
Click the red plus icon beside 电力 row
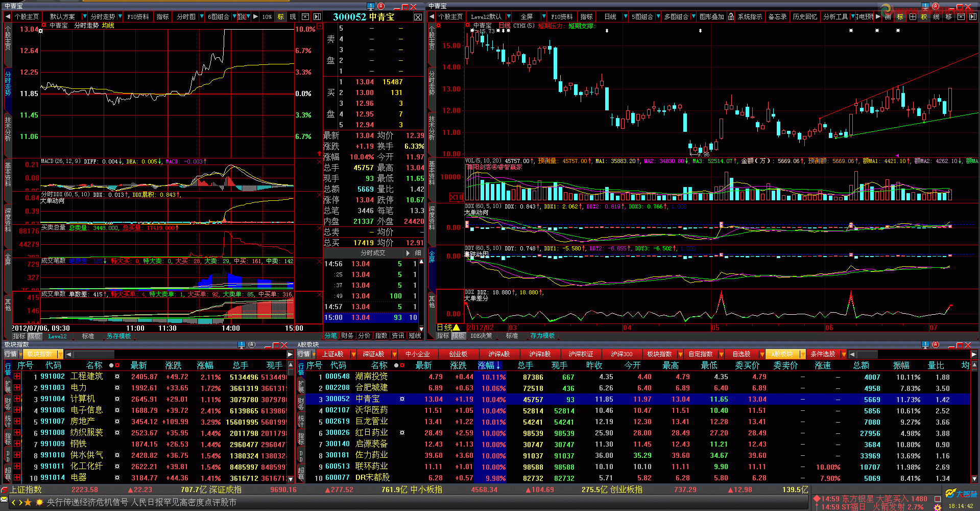[17, 388]
